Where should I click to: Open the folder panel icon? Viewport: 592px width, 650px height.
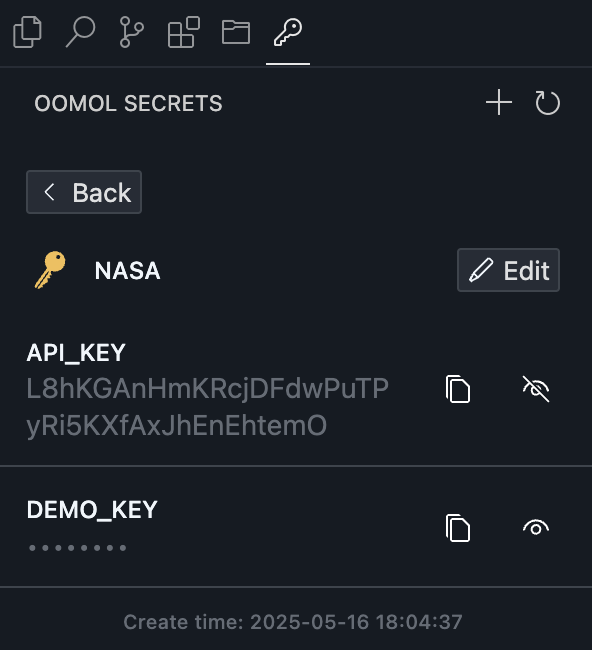pos(236,32)
